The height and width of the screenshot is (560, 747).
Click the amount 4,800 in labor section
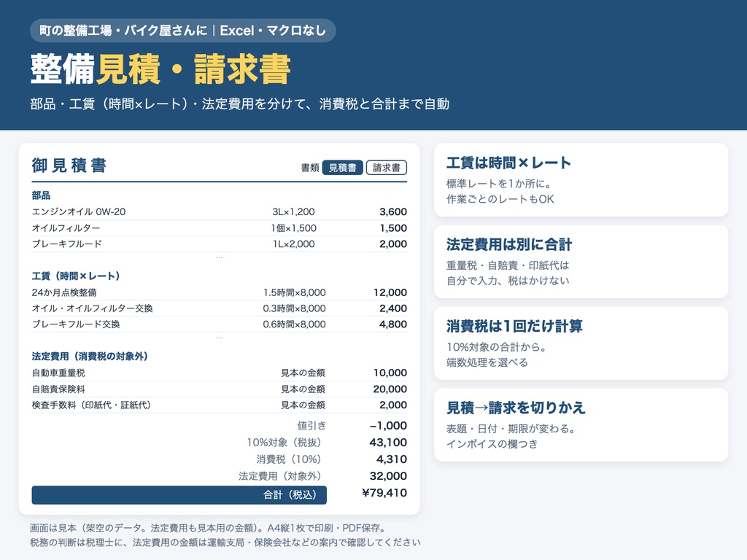(393, 324)
